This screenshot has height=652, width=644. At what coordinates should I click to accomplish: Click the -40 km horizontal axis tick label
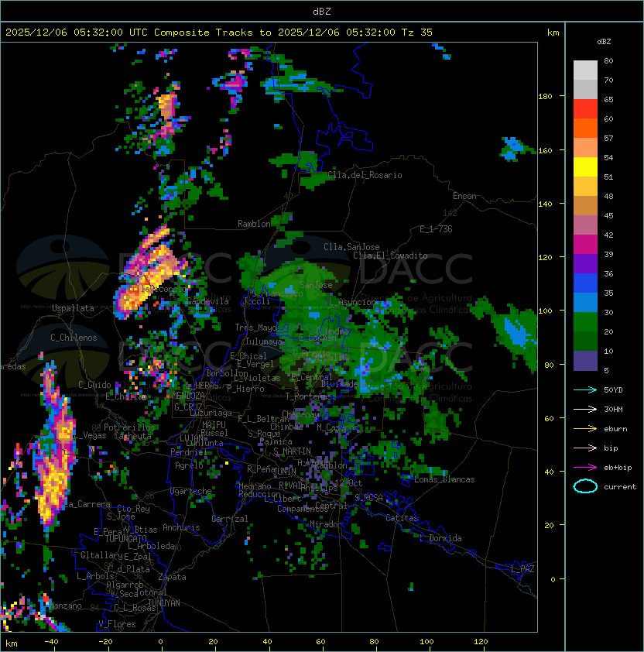coord(51,642)
